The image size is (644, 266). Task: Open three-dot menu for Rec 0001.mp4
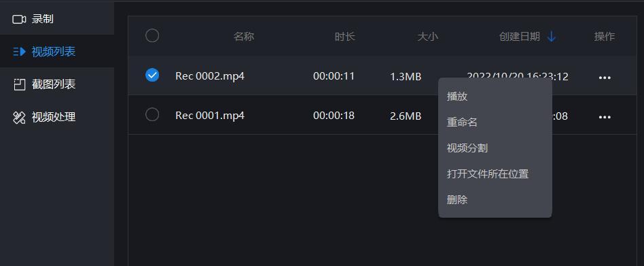click(605, 117)
